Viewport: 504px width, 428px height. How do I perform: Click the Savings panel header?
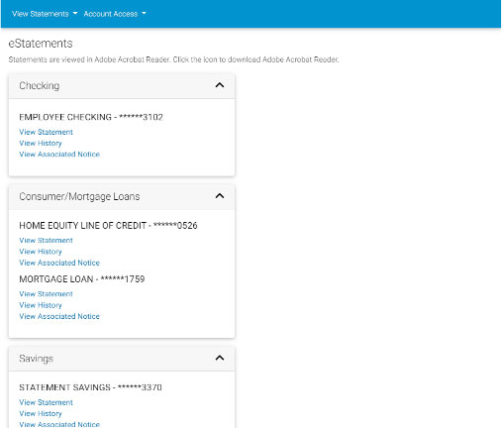[122, 359]
